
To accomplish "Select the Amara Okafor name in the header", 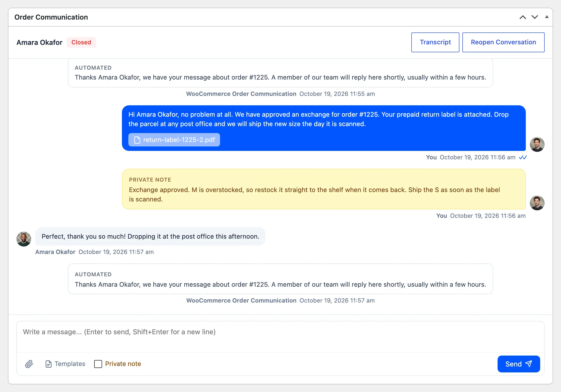I will (39, 42).
